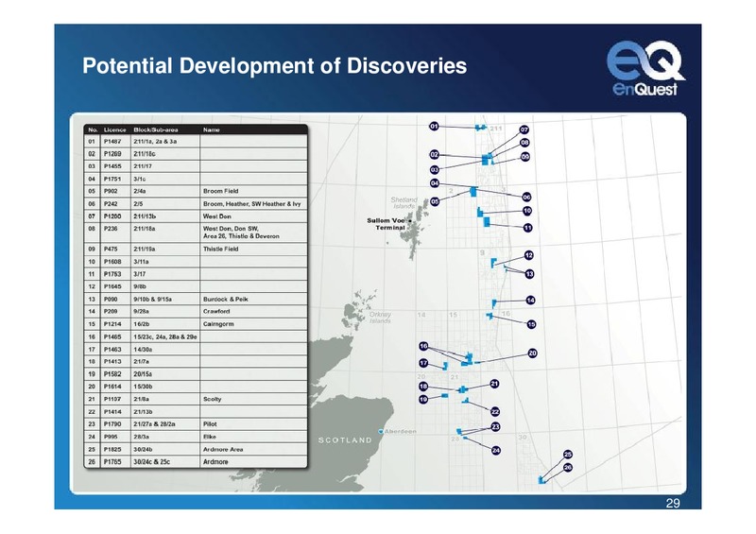This screenshot has width=756, height=534.
Task: Click licence cell P1765
Action: pyautogui.click(x=115, y=461)
